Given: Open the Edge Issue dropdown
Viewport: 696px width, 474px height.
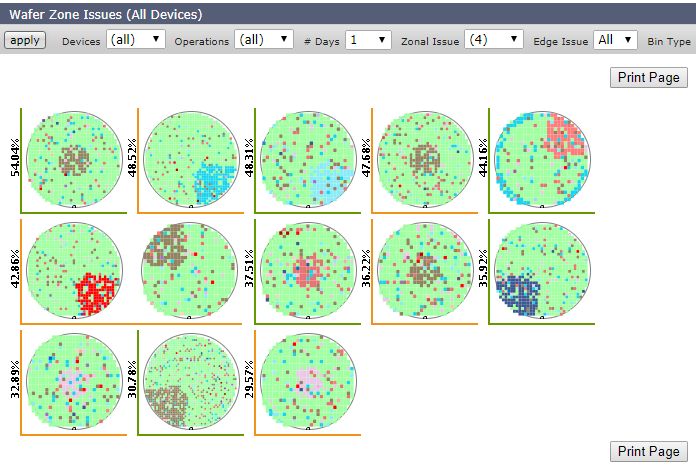Looking at the screenshot, I should 615,40.
